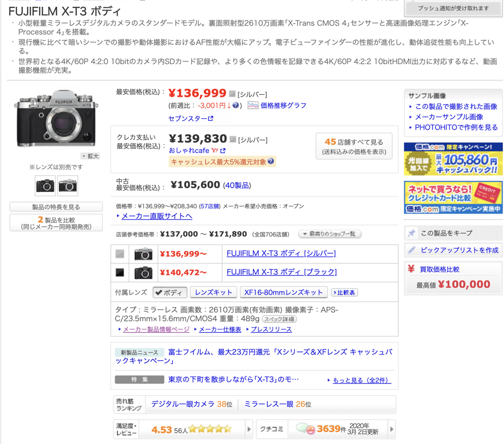Open 買取価格比較 link

click(x=440, y=269)
